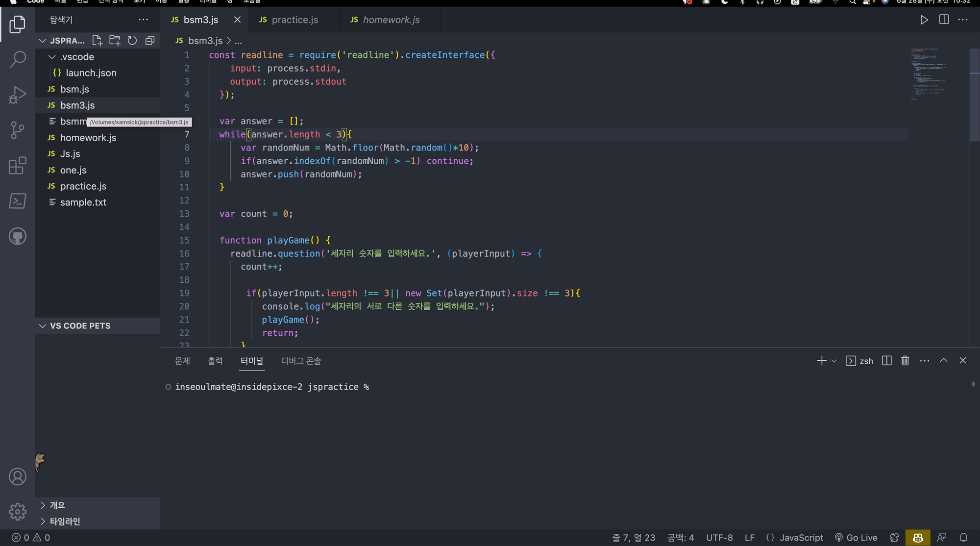Screen dimensions: 980x546
Task: Toggle maximize terminal panel with the chevron
Action: pyautogui.click(x=944, y=361)
